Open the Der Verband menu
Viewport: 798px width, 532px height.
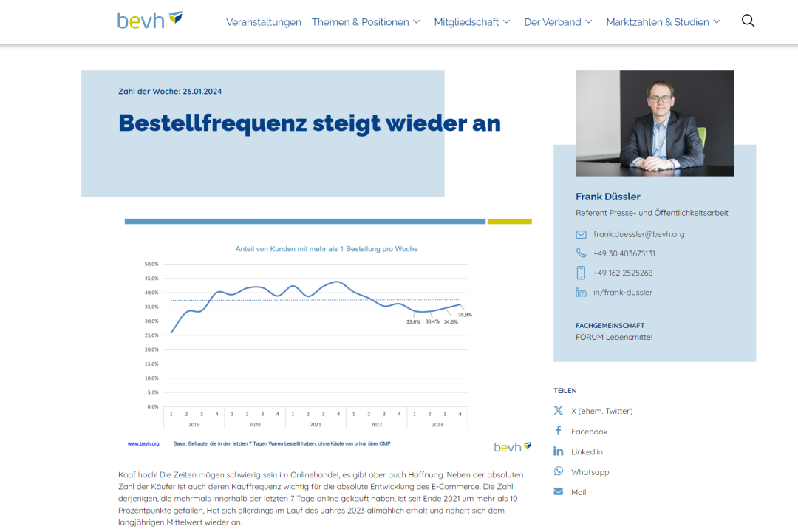click(553, 22)
